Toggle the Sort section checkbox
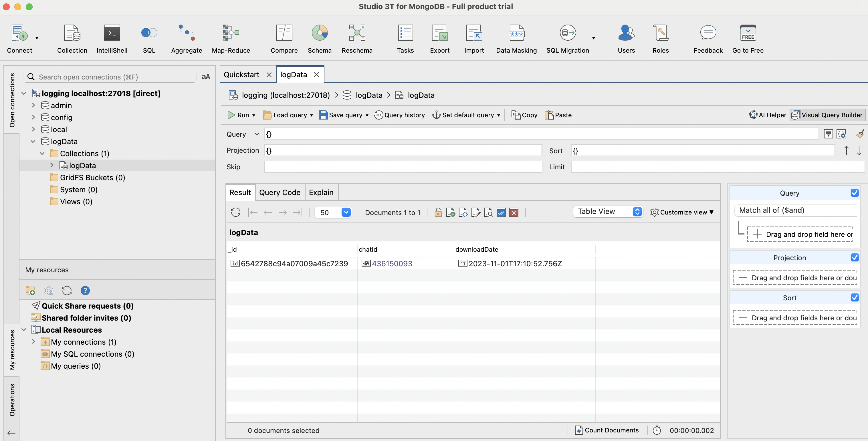 pos(855,297)
